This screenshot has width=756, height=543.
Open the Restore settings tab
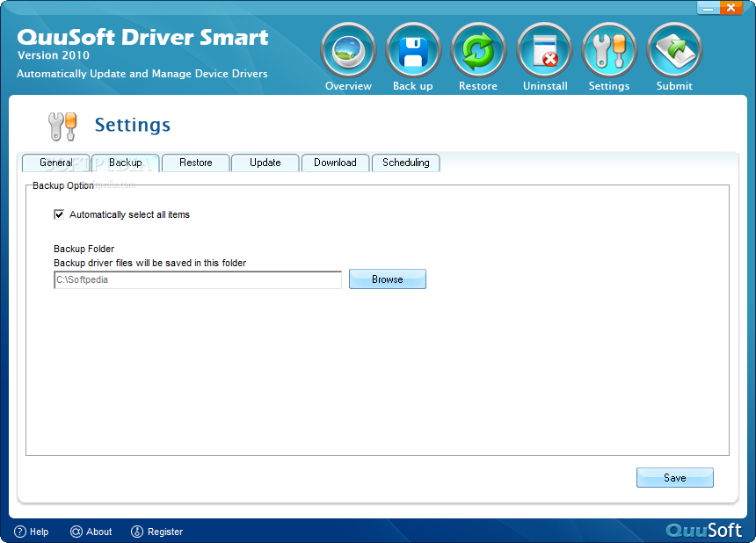tap(196, 163)
